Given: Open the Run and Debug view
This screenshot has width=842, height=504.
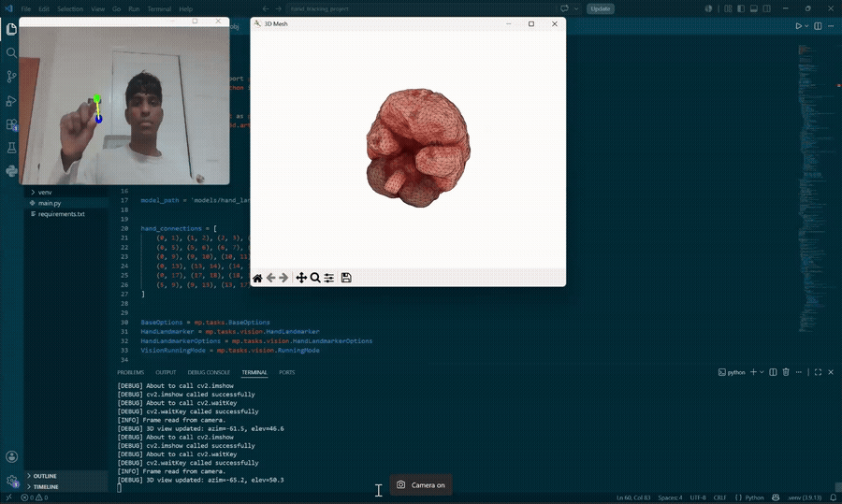Looking at the screenshot, I should (x=11, y=101).
